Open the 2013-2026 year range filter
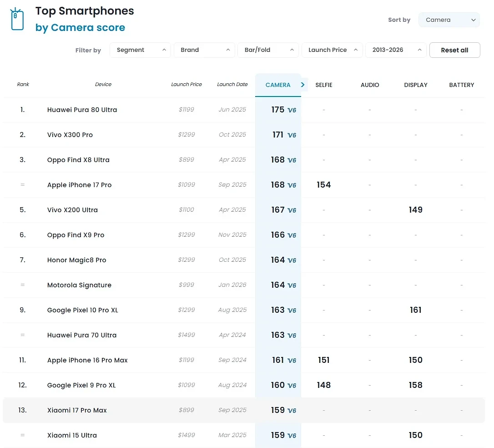 tap(396, 50)
